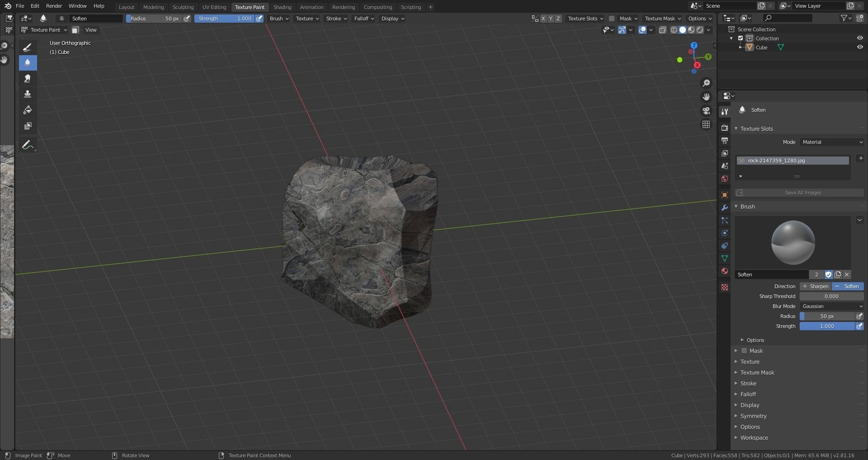Open View Layer properties tab
The width and height of the screenshot is (868, 460).
tap(725, 153)
